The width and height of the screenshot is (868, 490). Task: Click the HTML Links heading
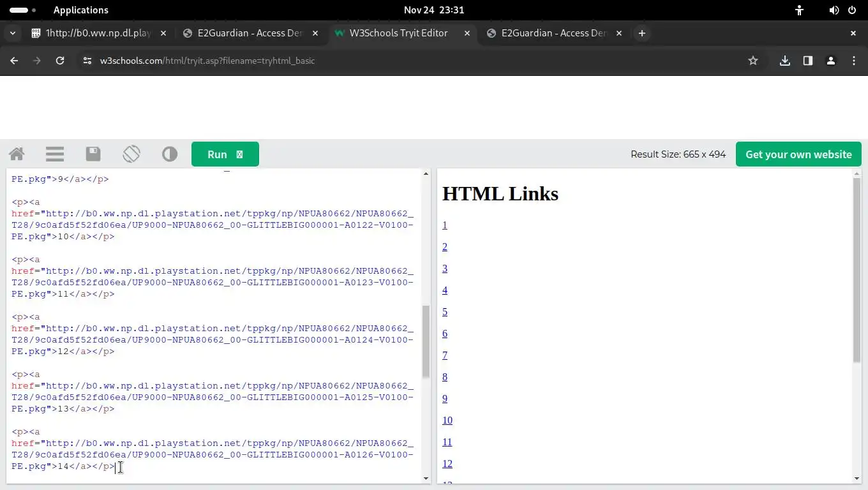pyautogui.click(x=500, y=194)
